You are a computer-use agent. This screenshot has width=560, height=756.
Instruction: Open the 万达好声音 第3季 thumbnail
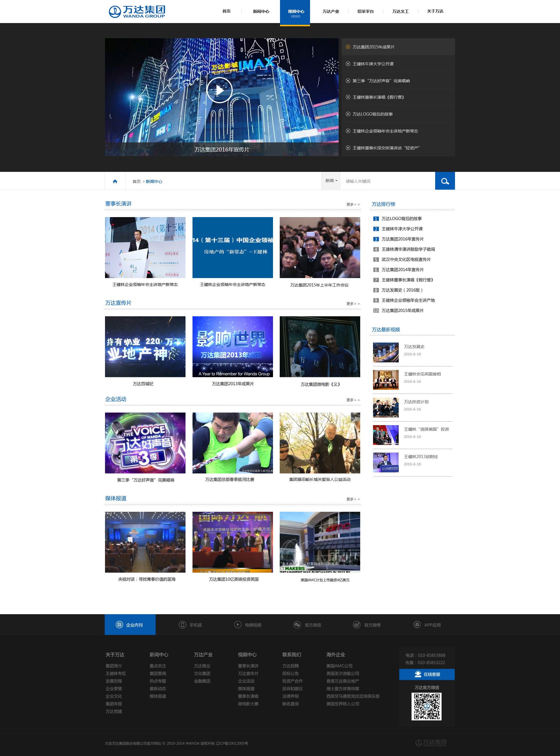(x=145, y=443)
